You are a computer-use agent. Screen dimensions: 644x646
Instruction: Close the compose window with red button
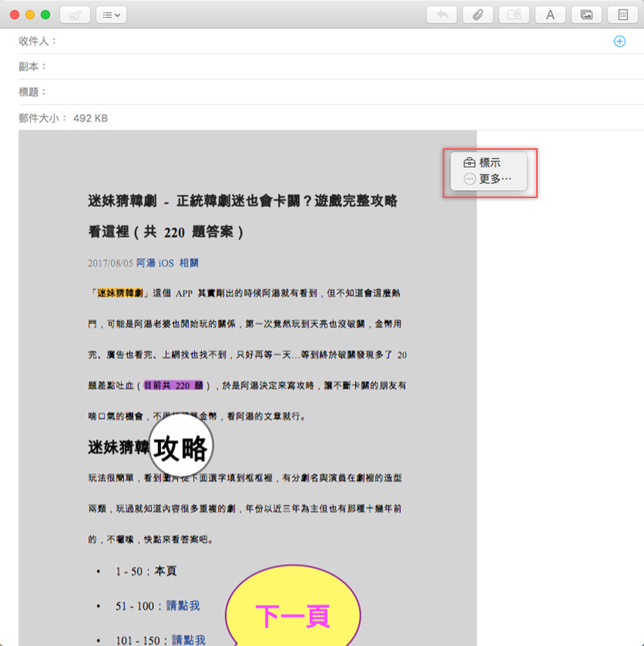click(14, 14)
